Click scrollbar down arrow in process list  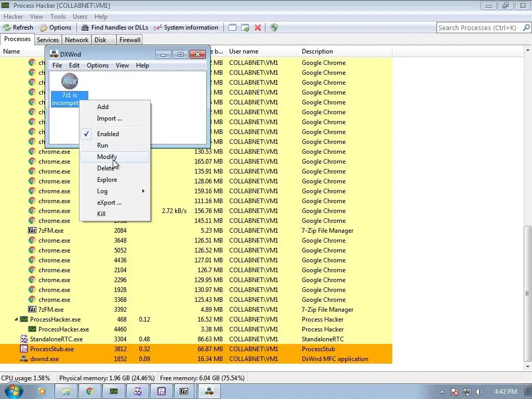528,366
